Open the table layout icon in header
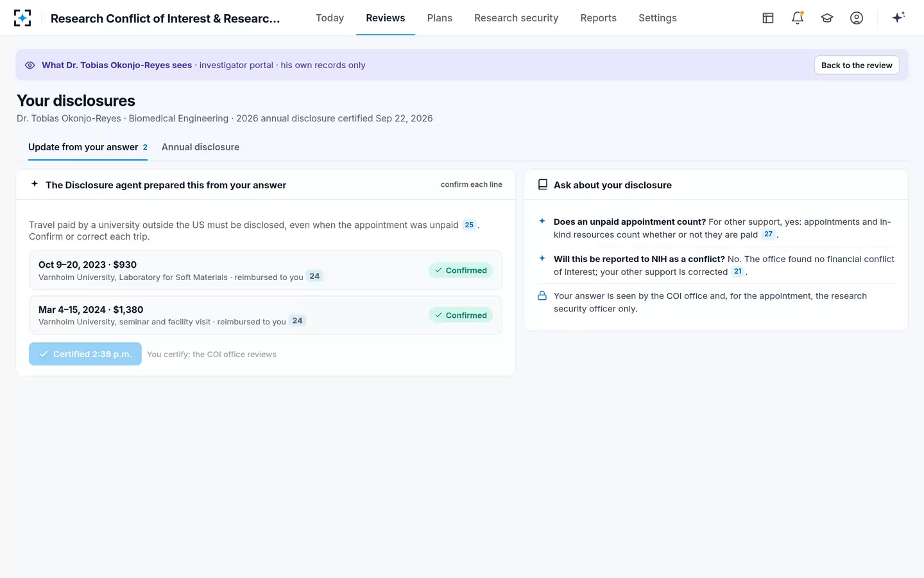 768,18
